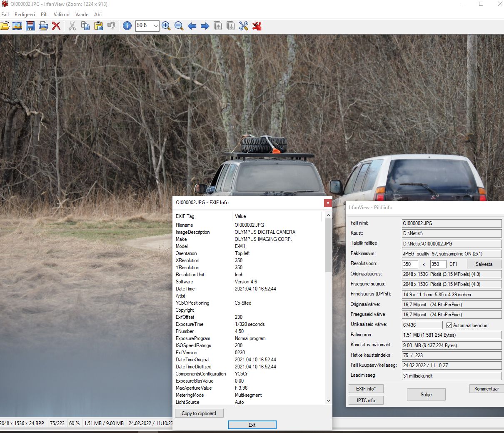Click the Print icon in toolbar

(43, 26)
